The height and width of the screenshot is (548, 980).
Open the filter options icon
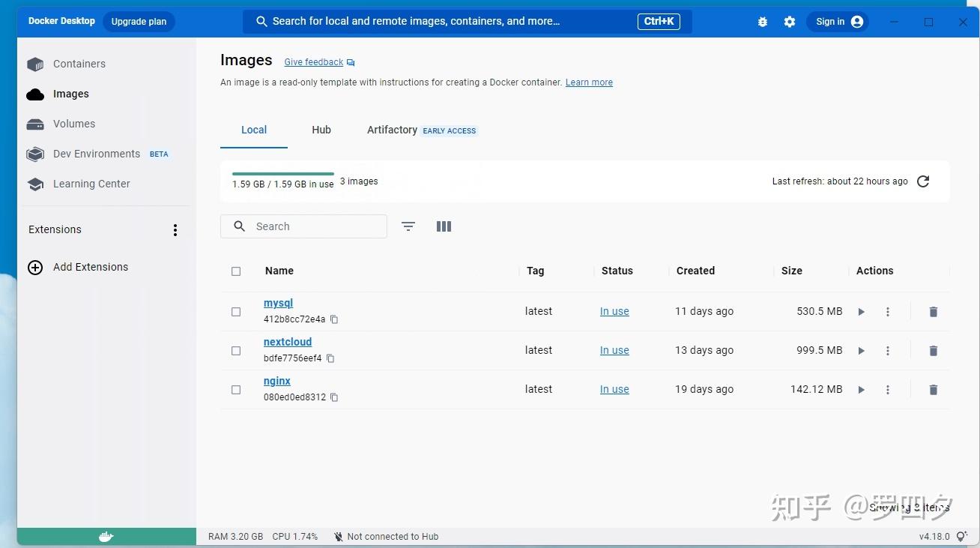(408, 226)
